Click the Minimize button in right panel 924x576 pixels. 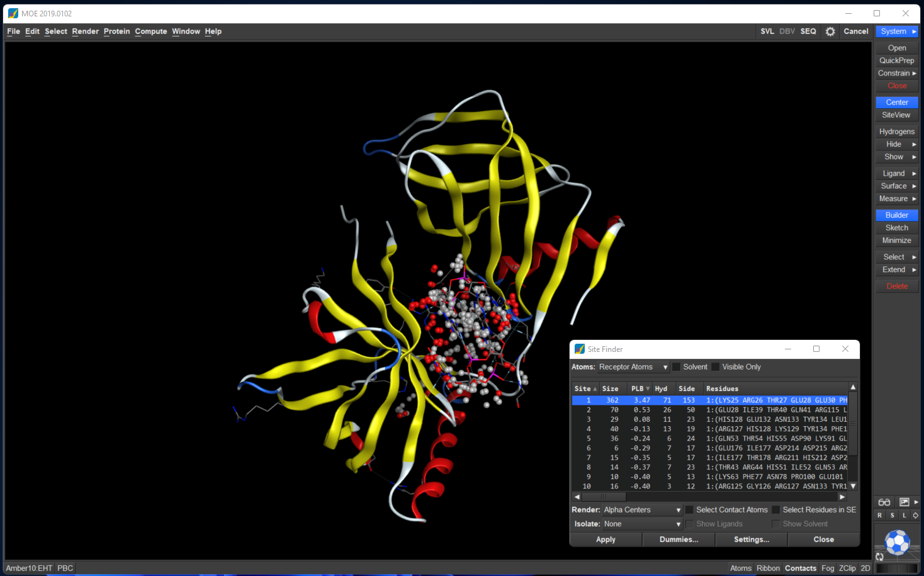click(897, 240)
